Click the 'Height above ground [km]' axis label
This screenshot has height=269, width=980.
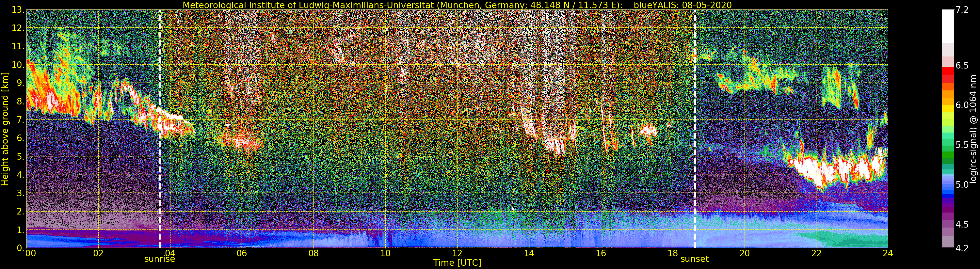[x=5, y=129]
